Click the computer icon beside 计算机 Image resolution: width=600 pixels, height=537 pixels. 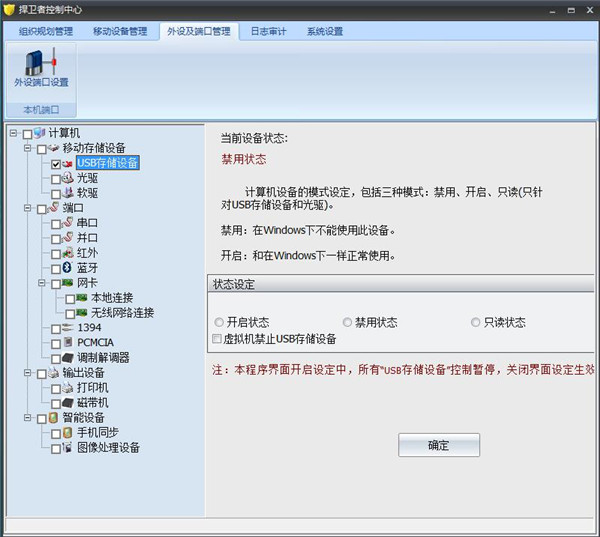point(40,133)
